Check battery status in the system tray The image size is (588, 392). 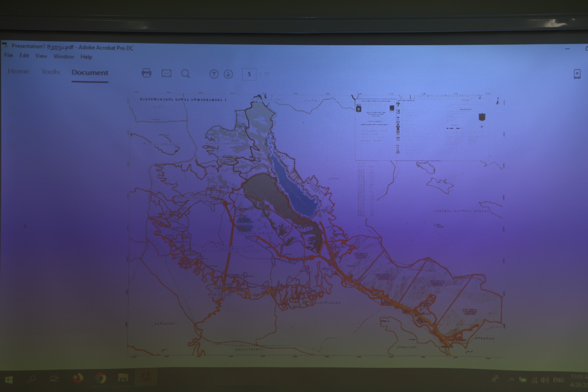[x=523, y=380]
